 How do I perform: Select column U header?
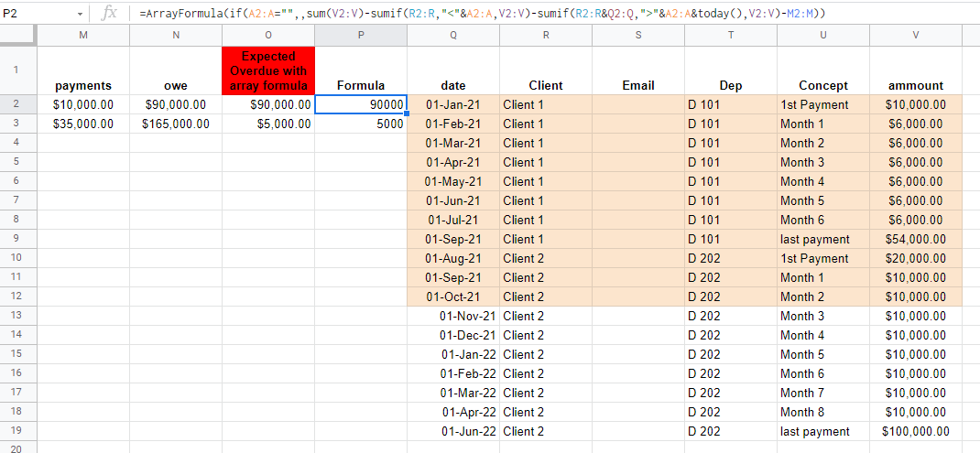[823, 36]
